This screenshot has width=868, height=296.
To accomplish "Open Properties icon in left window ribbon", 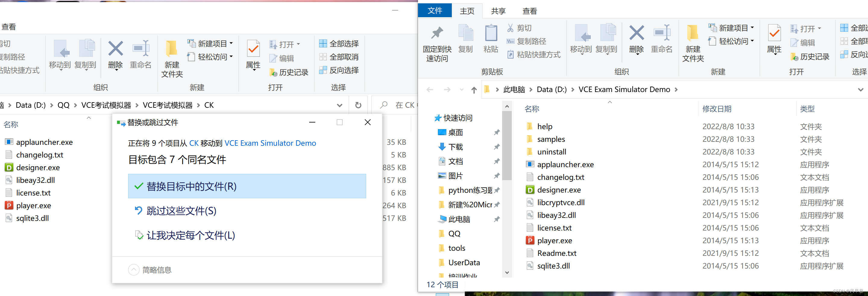I will click(253, 54).
